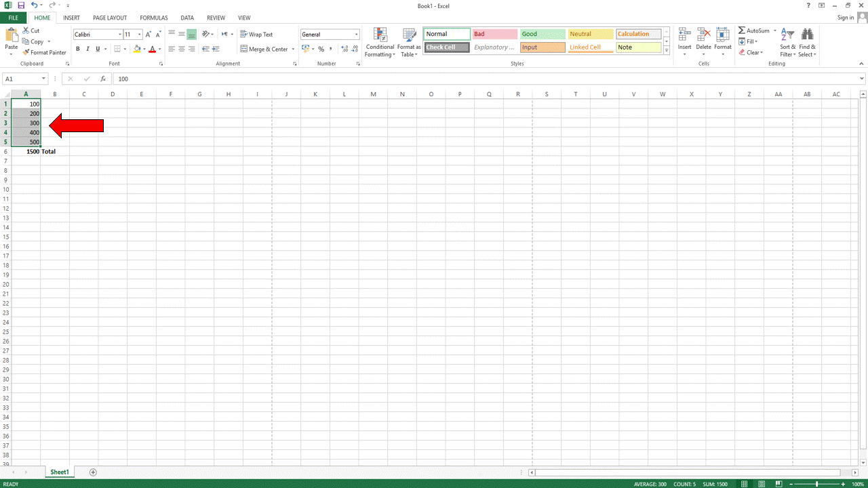Viewport: 868px width, 488px height.
Task: Toggle Wrap Text for selected cells
Action: tap(256, 35)
